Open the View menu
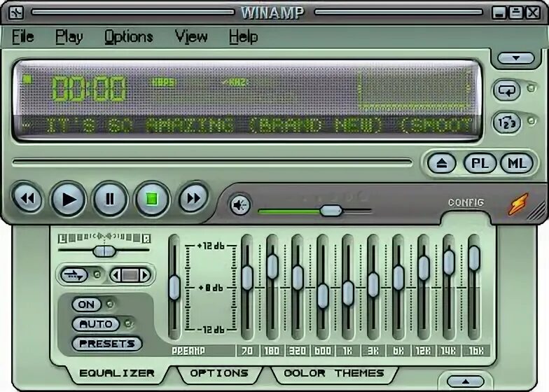This screenshot has height=392, width=549. [x=190, y=36]
